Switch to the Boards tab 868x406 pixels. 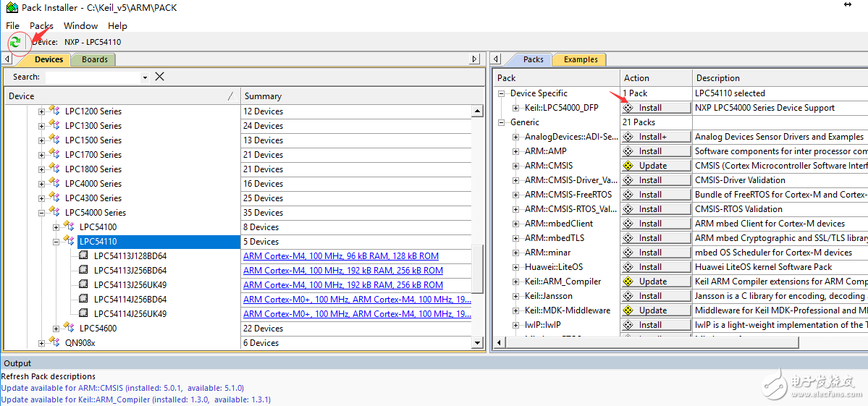94,59
